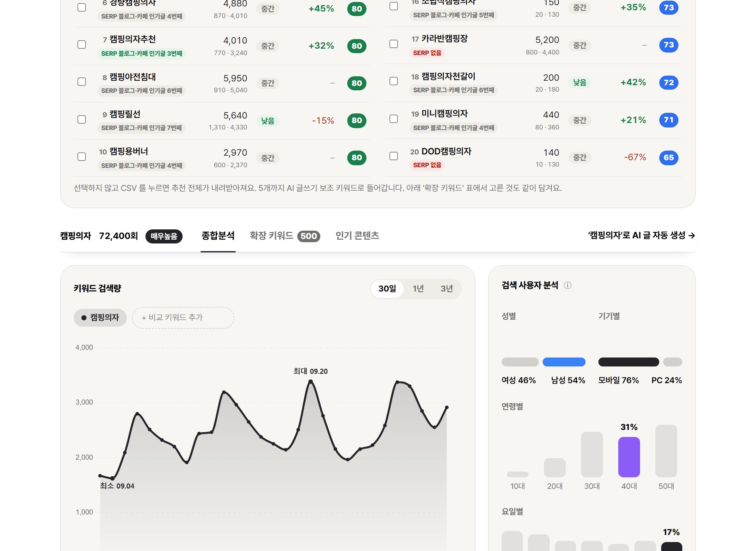Click the 5,950 search volume value
The image size is (756, 551).
pyautogui.click(x=235, y=78)
